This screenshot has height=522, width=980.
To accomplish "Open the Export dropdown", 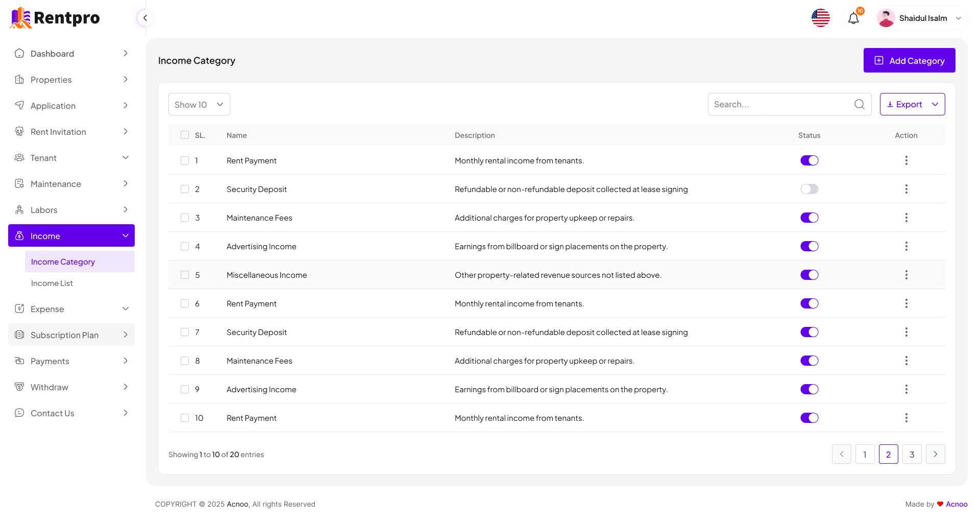I will [x=912, y=104].
